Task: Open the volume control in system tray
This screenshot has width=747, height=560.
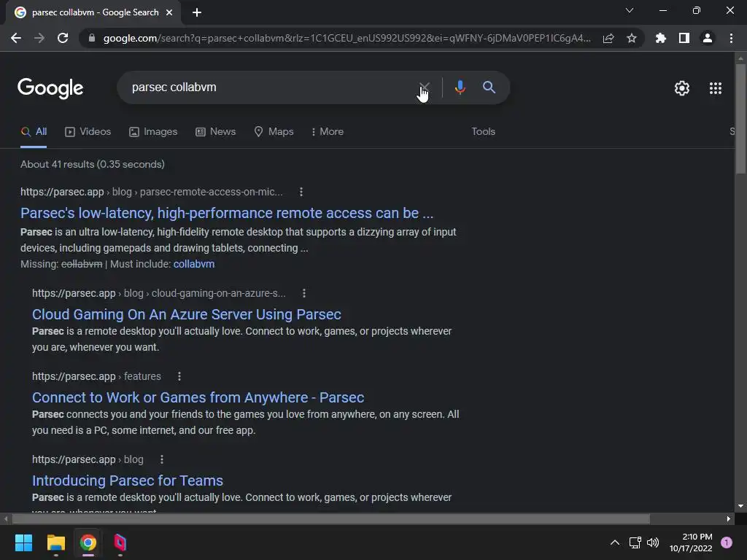Action: coord(653,542)
